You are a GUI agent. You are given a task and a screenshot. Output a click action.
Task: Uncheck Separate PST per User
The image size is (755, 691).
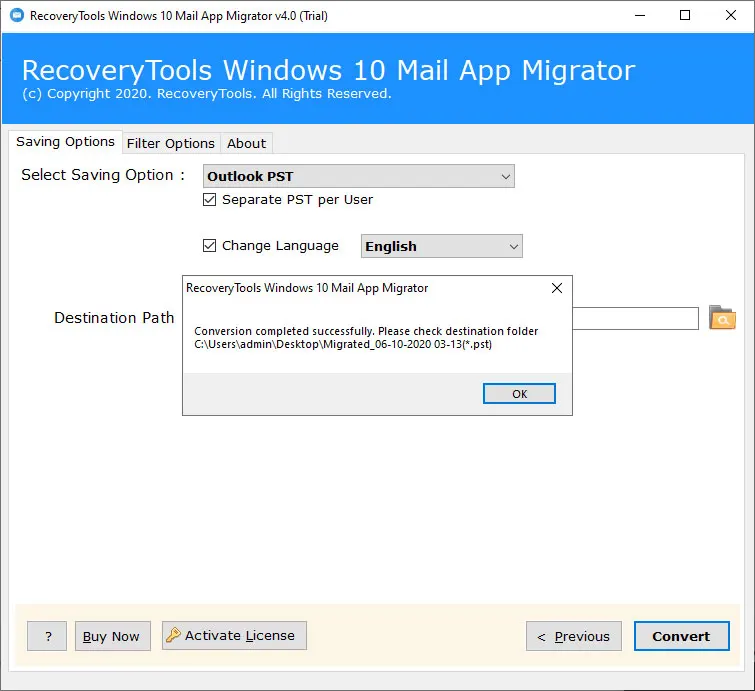pos(210,200)
